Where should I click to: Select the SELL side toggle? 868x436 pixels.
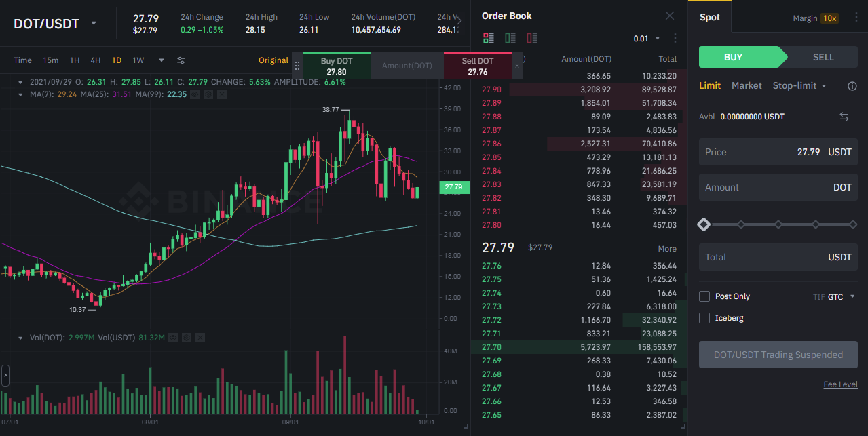pos(823,57)
